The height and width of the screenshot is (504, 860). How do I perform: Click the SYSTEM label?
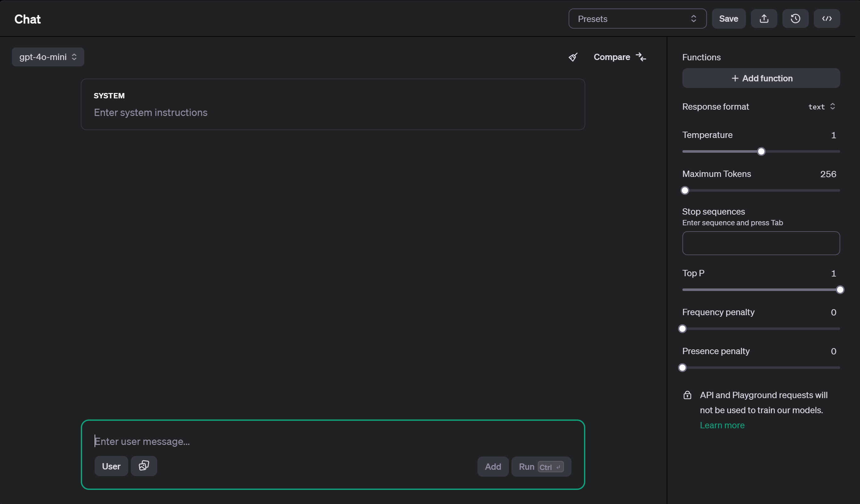[x=109, y=96]
